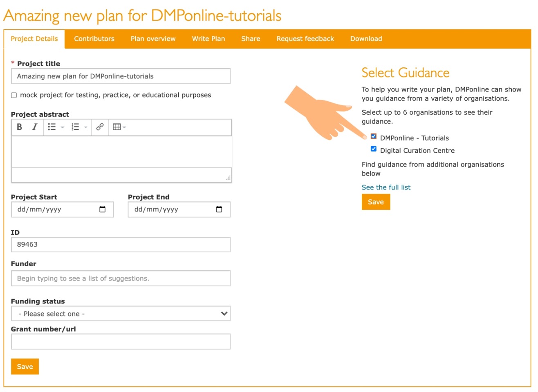
Task: Save the selected guidance organisations
Action: [x=375, y=201]
